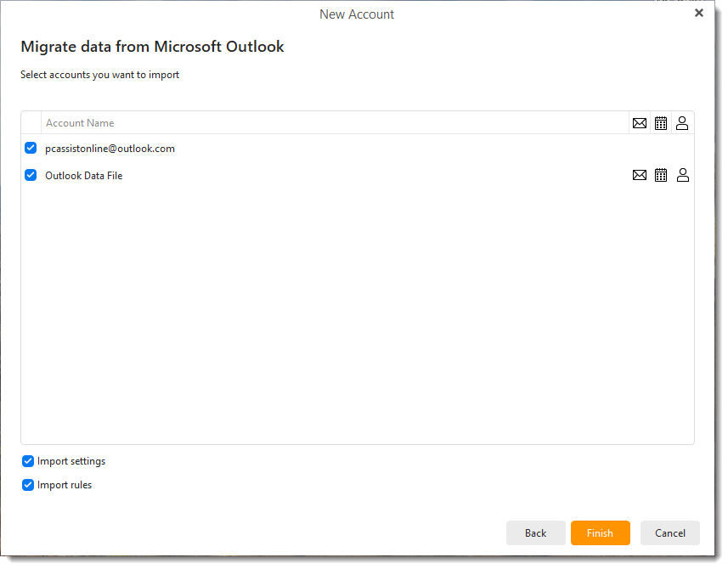Click the contacts person icon in column header
This screenshot has width=728, height=569.
click(682, 123)
